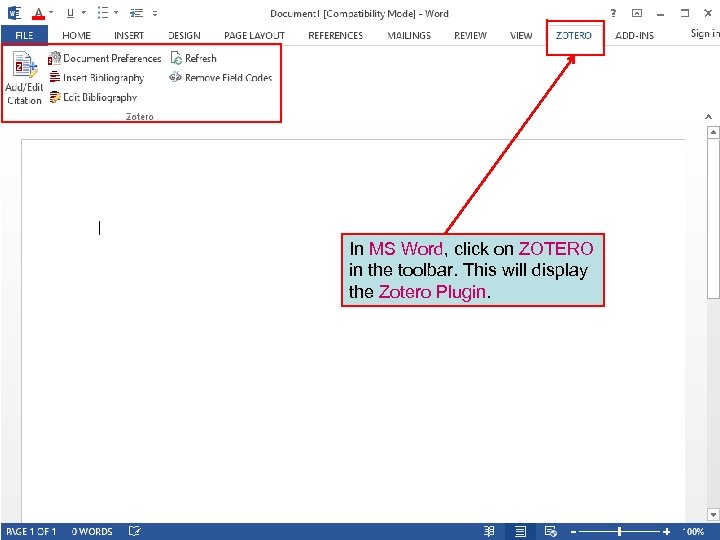Click the ZOTERO ribbon tab
This screenshot has width=720, height=540.
[x=574, y=35]
